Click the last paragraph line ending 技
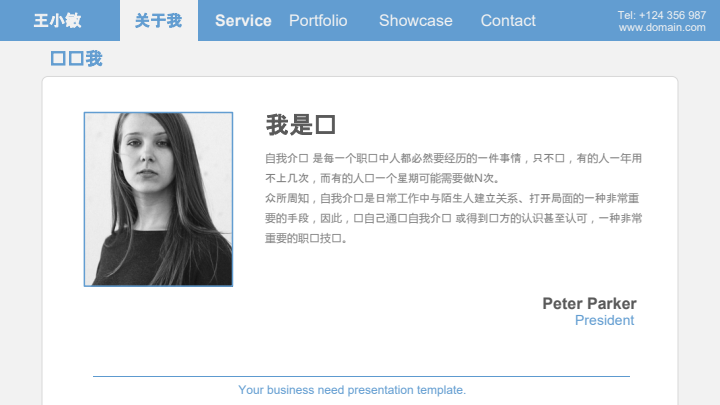The image size is (720, 405). pyautogui.click(x=306, y=238)
